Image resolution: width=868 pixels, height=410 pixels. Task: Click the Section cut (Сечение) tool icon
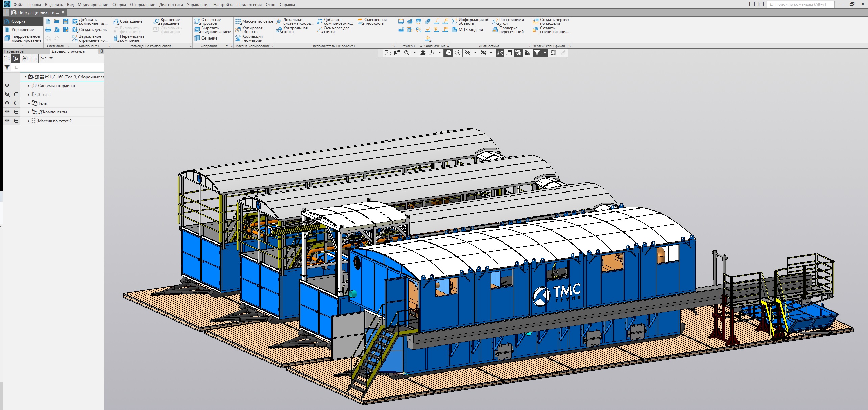click(197, 38)
